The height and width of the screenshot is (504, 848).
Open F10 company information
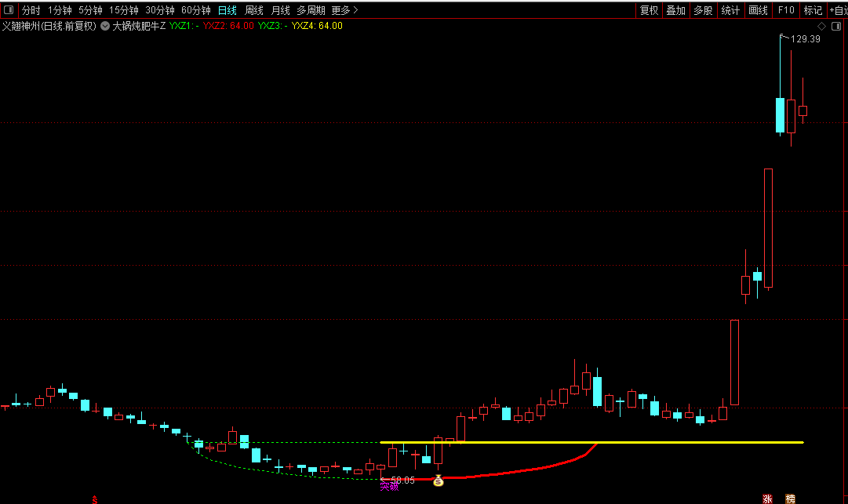click(786, 10)
